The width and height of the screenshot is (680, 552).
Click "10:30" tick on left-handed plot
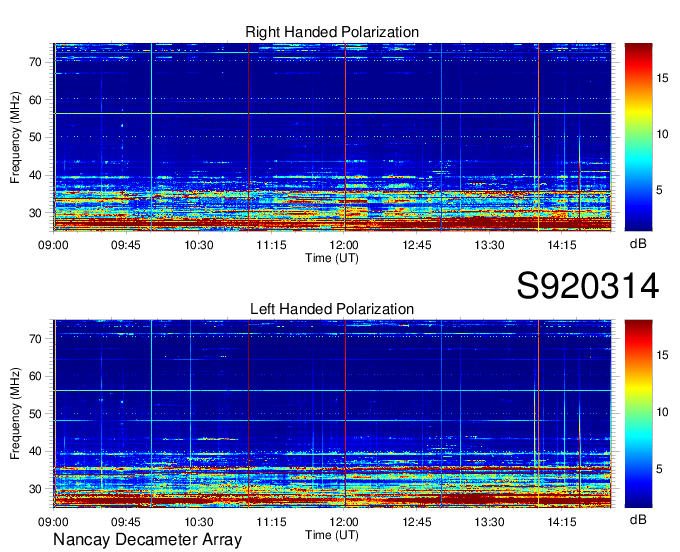pyautogui.click(x=199, y=522)
